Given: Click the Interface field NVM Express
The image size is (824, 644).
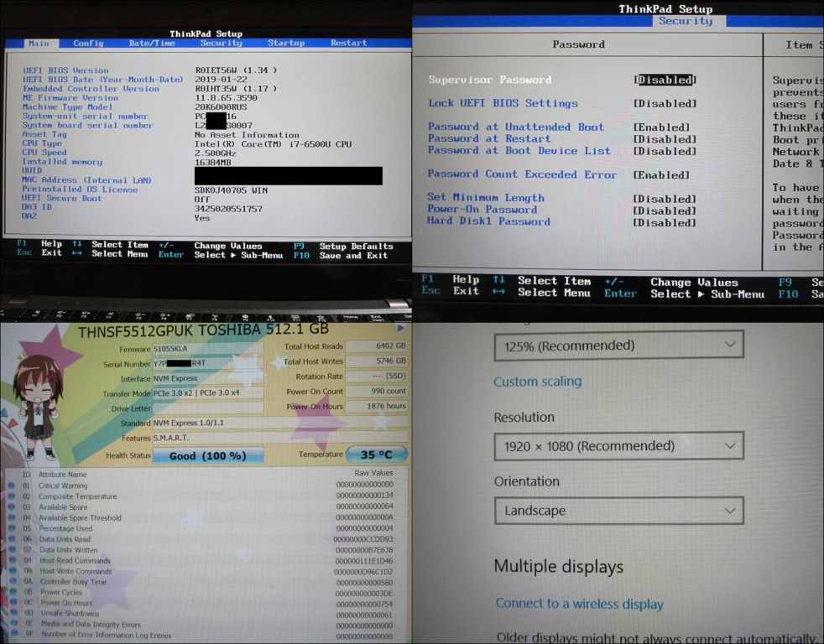Looking at the screenshot, I should tap(207, 378).
